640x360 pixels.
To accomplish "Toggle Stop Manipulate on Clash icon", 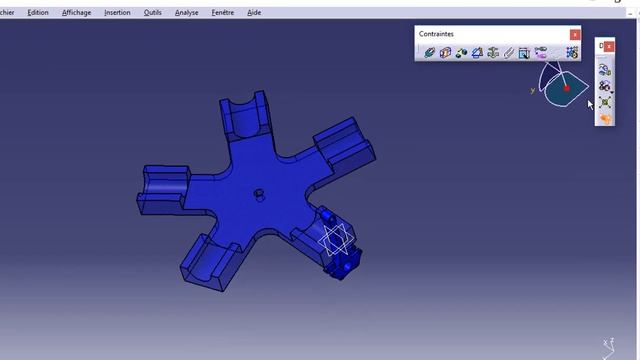I will pyautogui.click(x=605, y=119).
